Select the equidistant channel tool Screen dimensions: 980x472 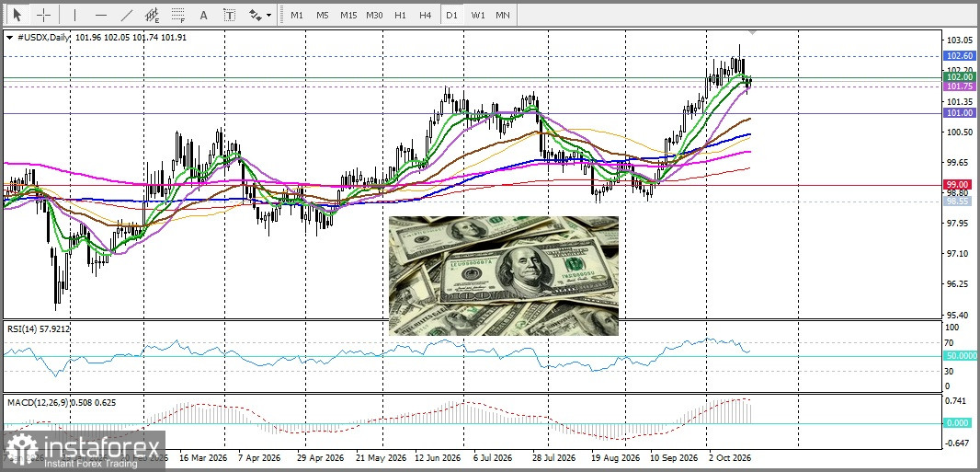coord(152,15)
